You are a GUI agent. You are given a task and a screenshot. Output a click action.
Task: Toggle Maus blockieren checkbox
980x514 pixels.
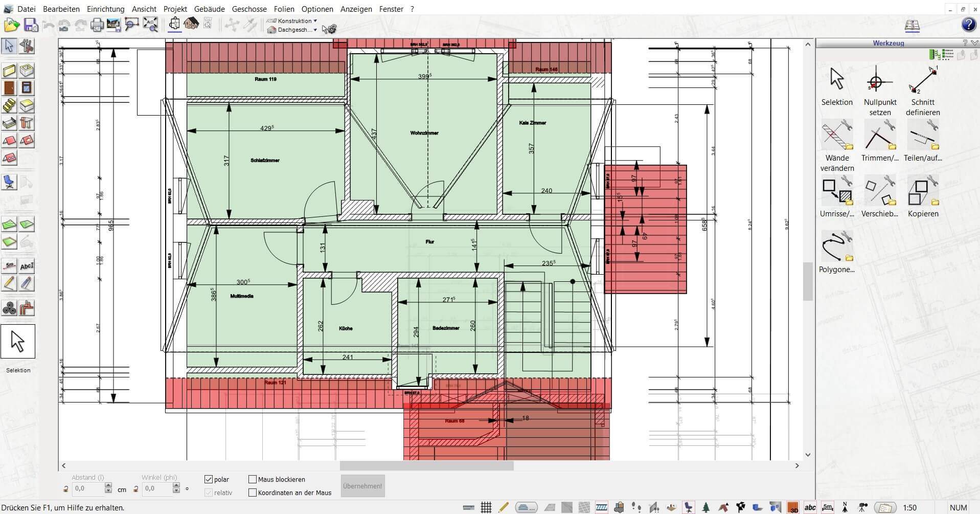pos(253,479)
